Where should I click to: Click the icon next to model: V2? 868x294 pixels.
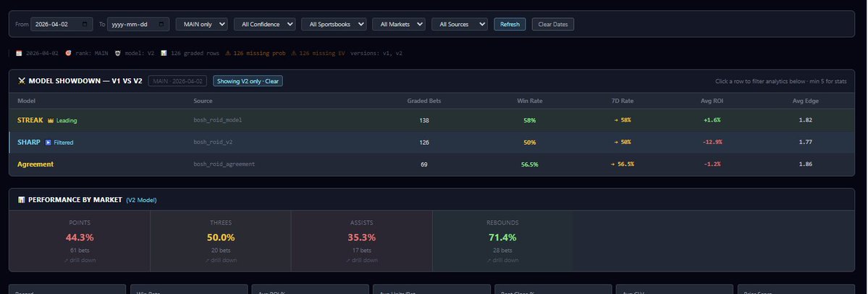point(117,53)
